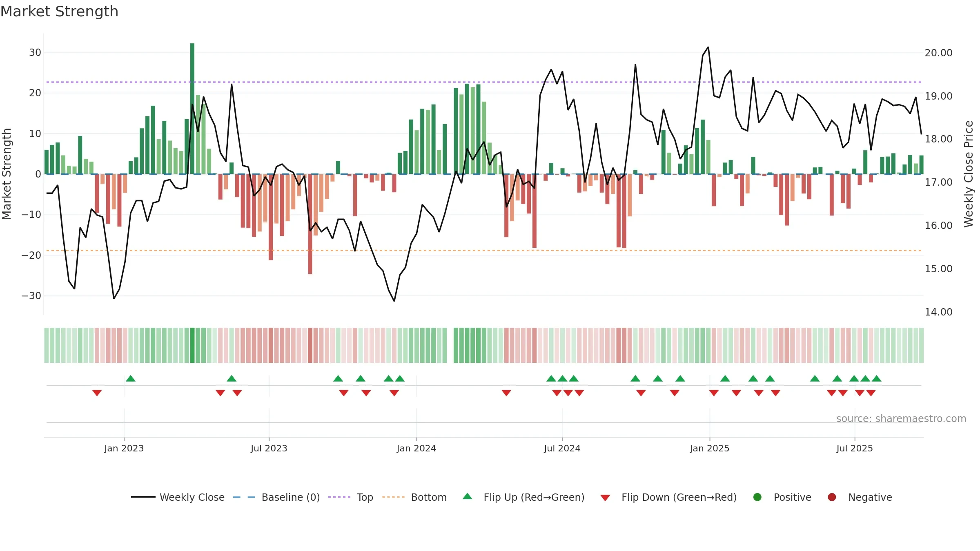Click the flip-down triangle just right of Jan 2025
The width and height of the screenshot is (980, 551).
(x=714, y=393)
